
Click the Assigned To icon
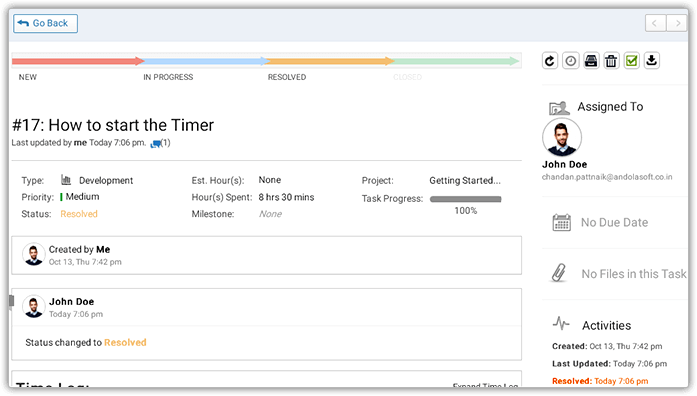(559, 108)
